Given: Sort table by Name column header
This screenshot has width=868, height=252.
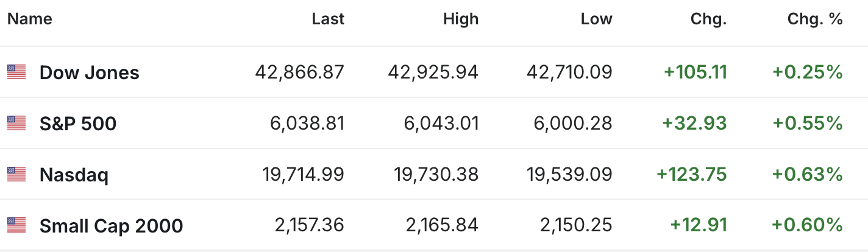Looking at the screenshot, I should (x=30, y=19).
